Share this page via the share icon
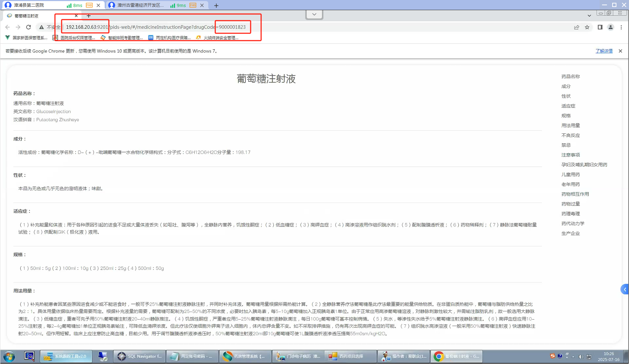This screenshot has width=629, height=364. click(576, 27)
